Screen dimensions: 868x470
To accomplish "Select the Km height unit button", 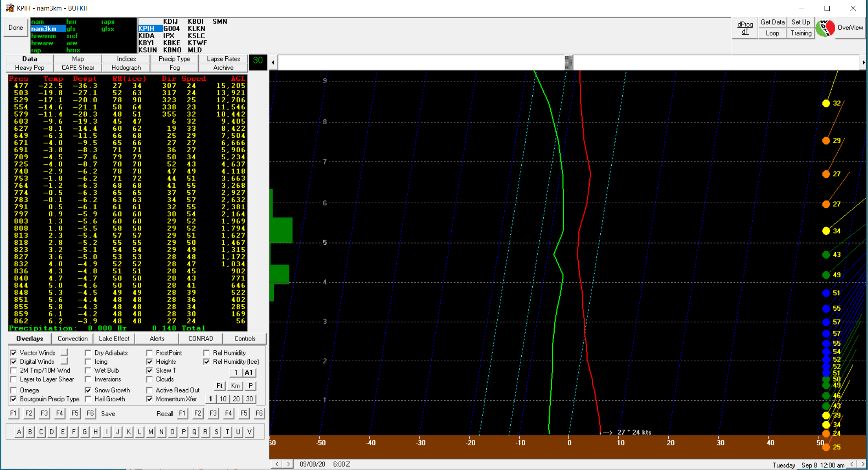I will tap(235, 386).
